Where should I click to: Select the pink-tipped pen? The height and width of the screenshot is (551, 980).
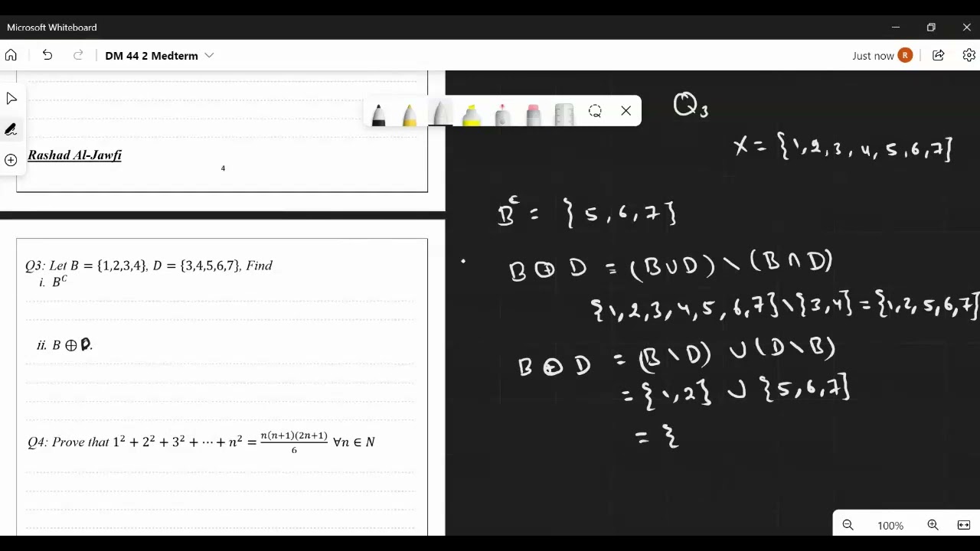(502, 114)
